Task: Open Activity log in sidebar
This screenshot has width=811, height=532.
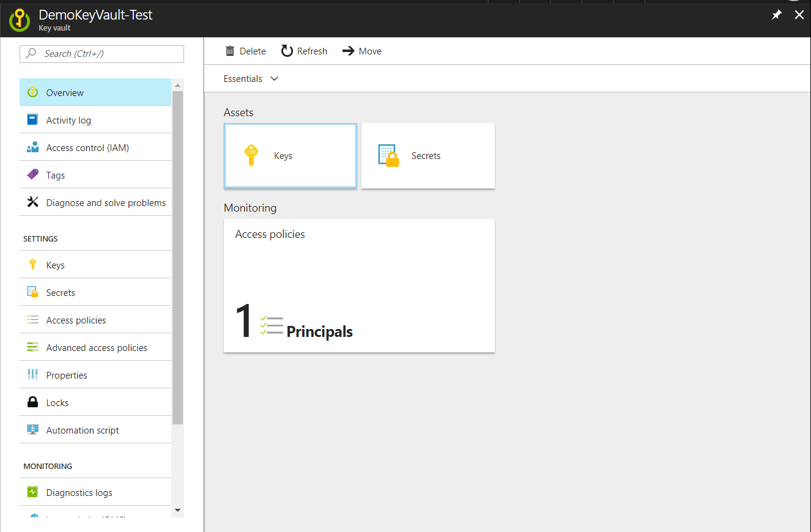Action: point(95,120)
